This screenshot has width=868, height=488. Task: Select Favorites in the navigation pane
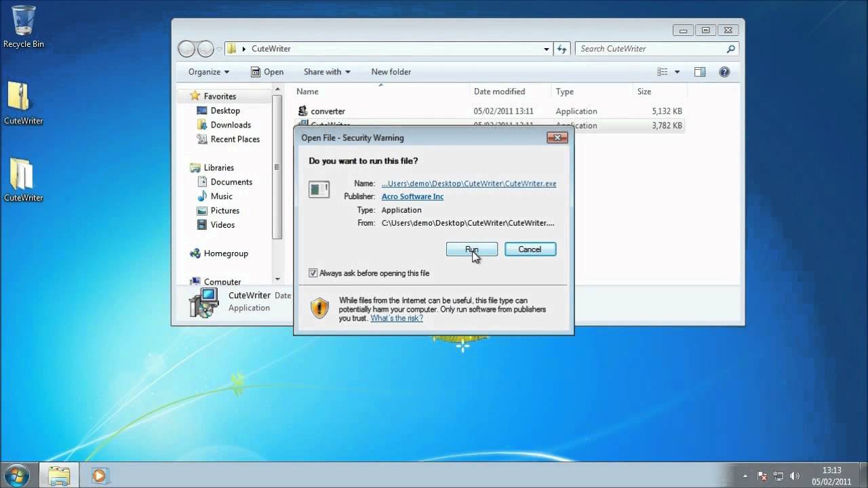click(x=220, y=96)
